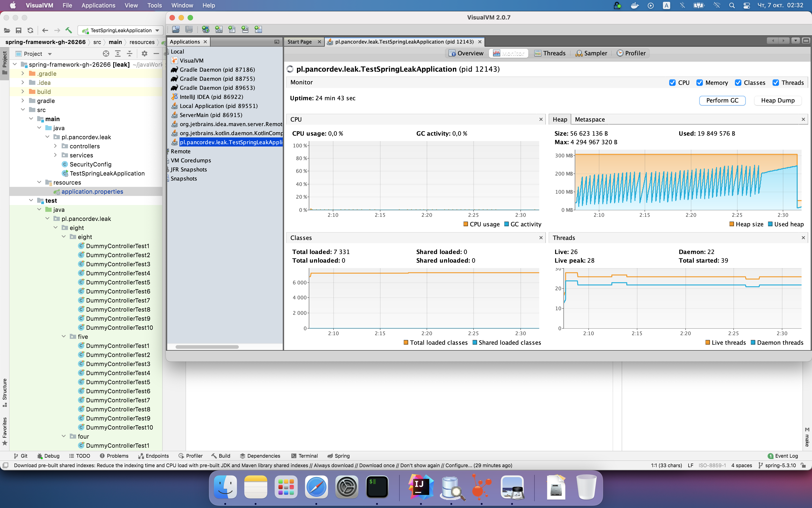The height and width of the screenshot is (508, 812).
Task: Open Docker whale menu bar icon
Action: pyautogui.click(x=635, y=5)
